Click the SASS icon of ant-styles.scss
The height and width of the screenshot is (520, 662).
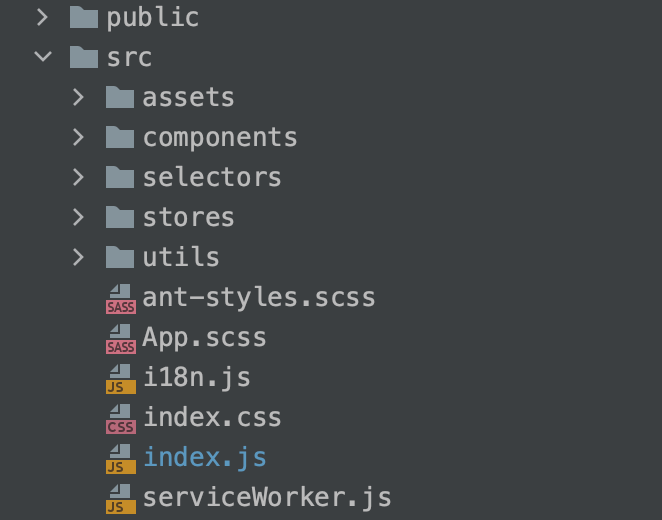point(120,298)
